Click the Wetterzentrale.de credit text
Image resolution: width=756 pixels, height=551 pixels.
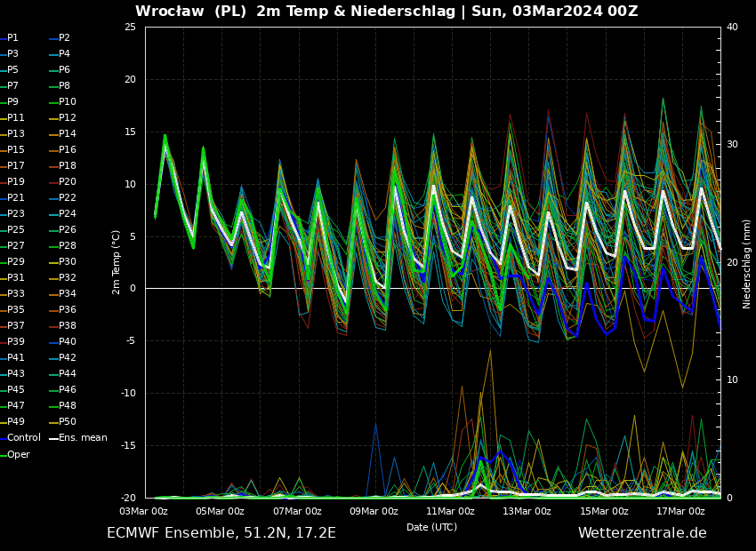click(x=642, y=533)
